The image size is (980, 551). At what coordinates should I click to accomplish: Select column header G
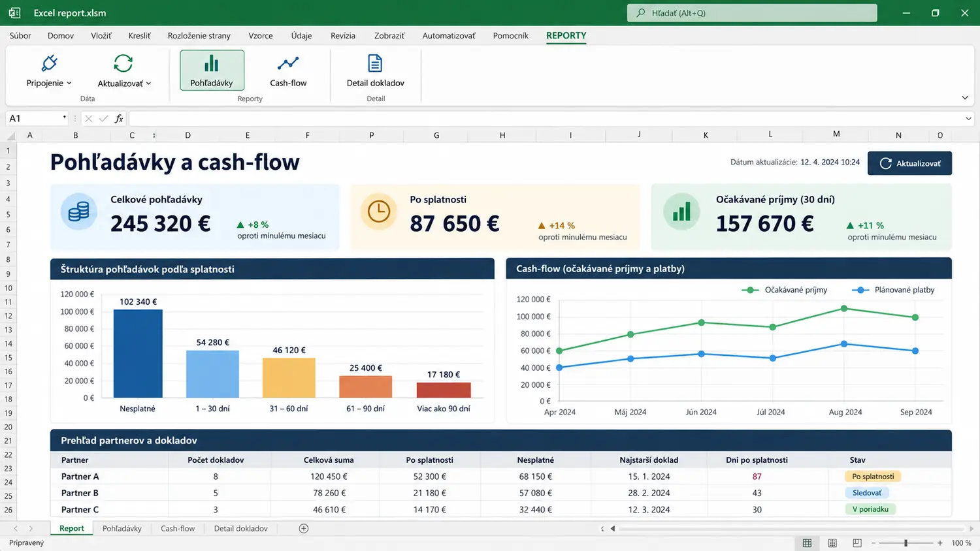(x=436, y=135)
